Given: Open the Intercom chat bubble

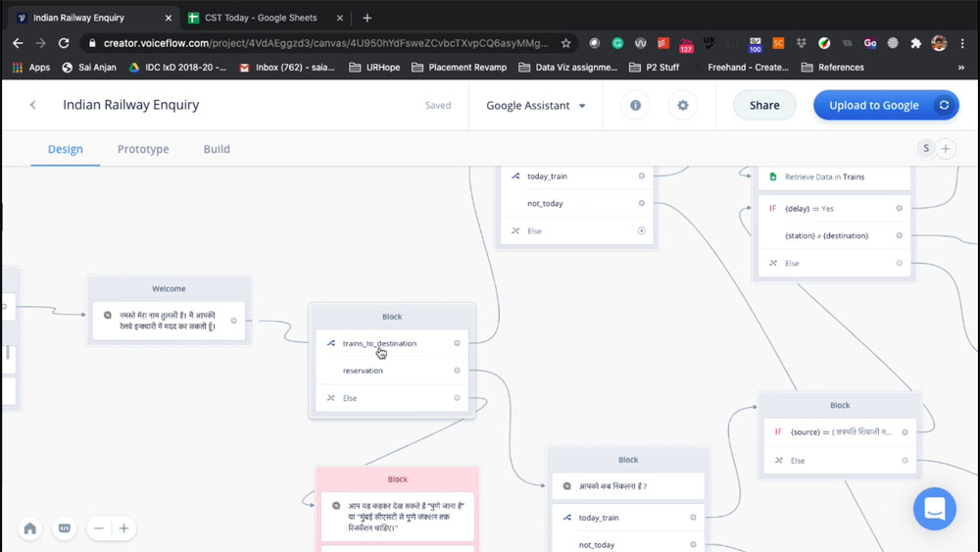Looking at the screenshot, I should click(934, 509).
